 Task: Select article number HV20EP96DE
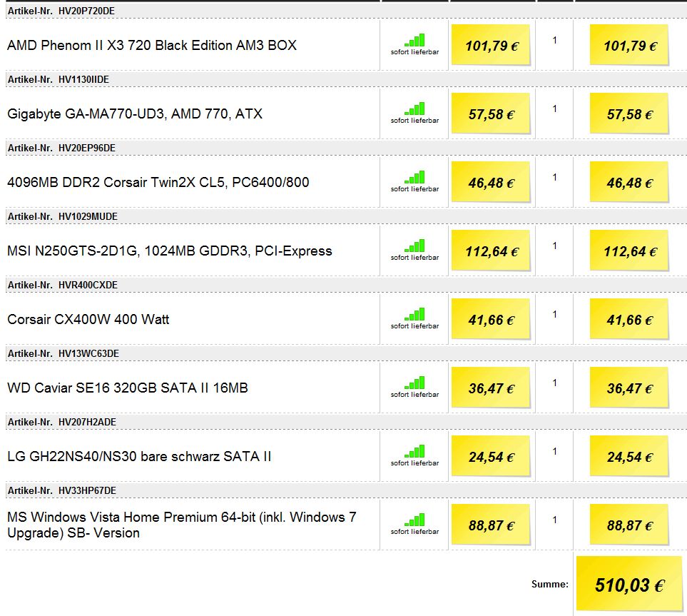point(87,148)
